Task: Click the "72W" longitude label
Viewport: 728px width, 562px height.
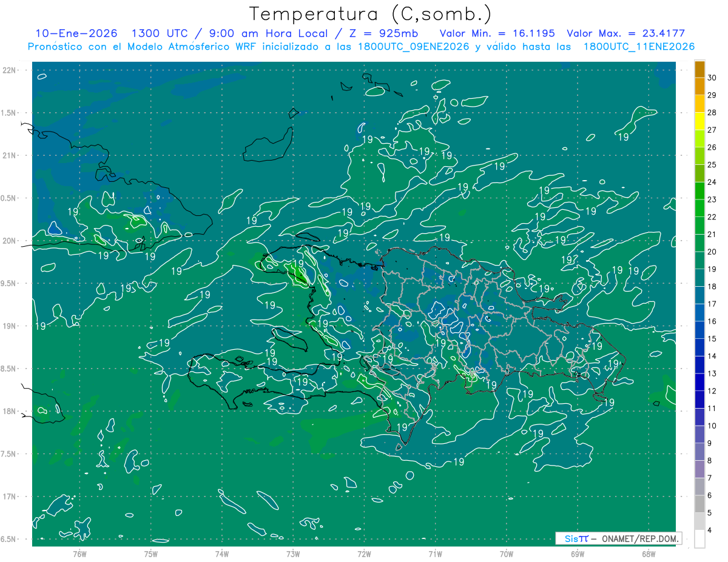Action: (364, 554)
